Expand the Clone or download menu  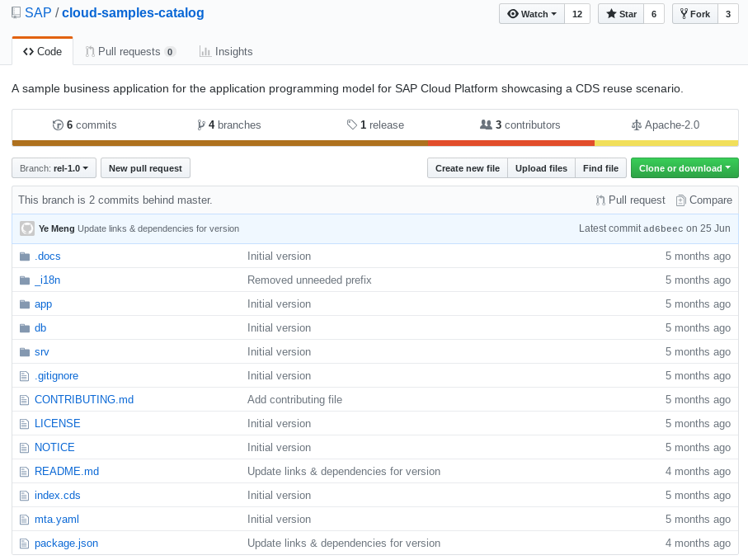click(x=684, y=168)
